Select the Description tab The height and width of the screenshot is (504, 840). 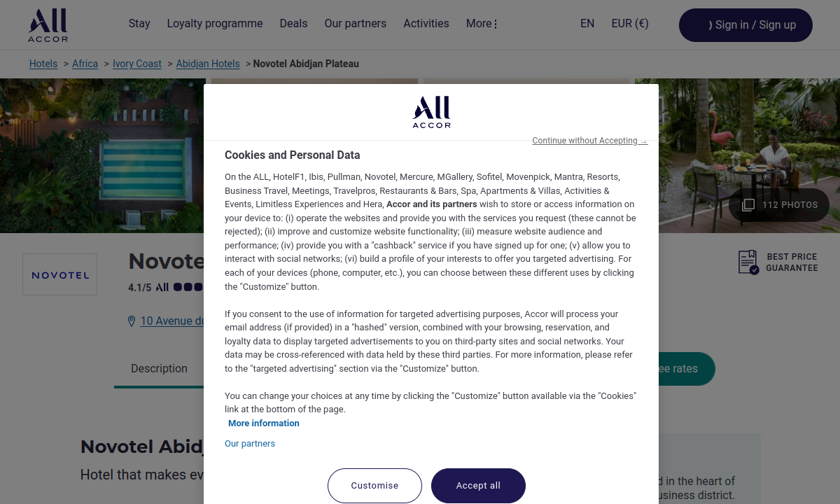[159, 369]
